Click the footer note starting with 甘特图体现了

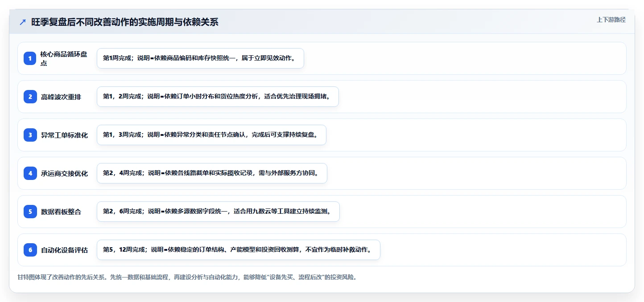(187, 277)
